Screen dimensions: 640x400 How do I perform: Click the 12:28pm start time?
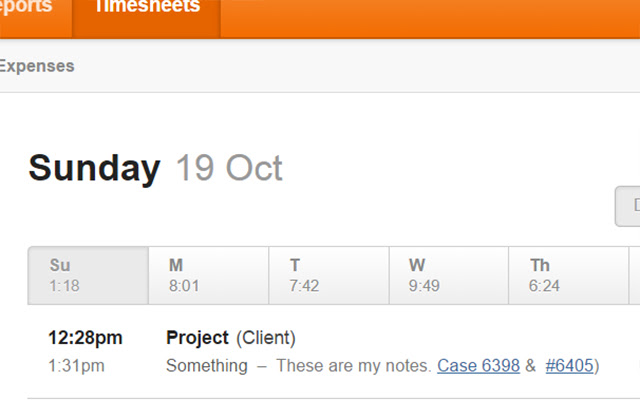click(85, 338)
